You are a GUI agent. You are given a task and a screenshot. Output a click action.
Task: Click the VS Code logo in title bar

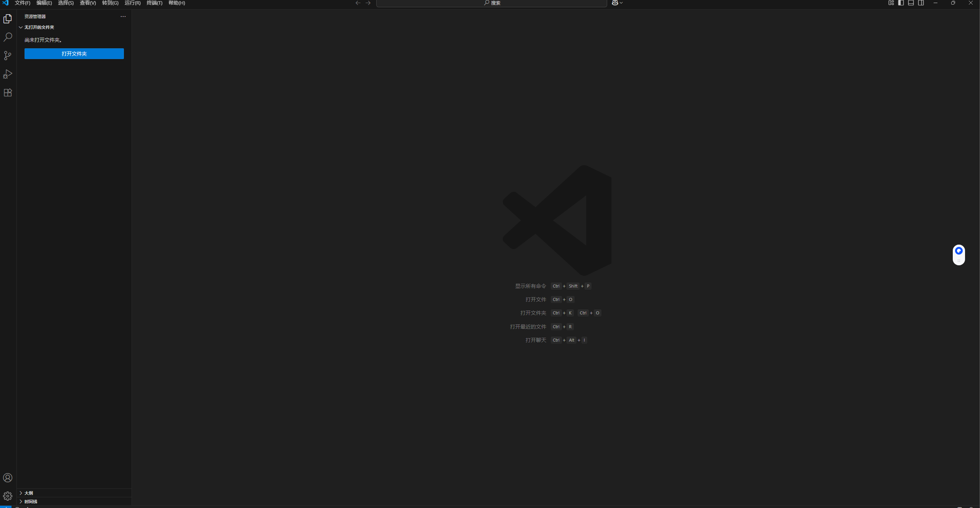pyautogui.click(x=5, y=3)
